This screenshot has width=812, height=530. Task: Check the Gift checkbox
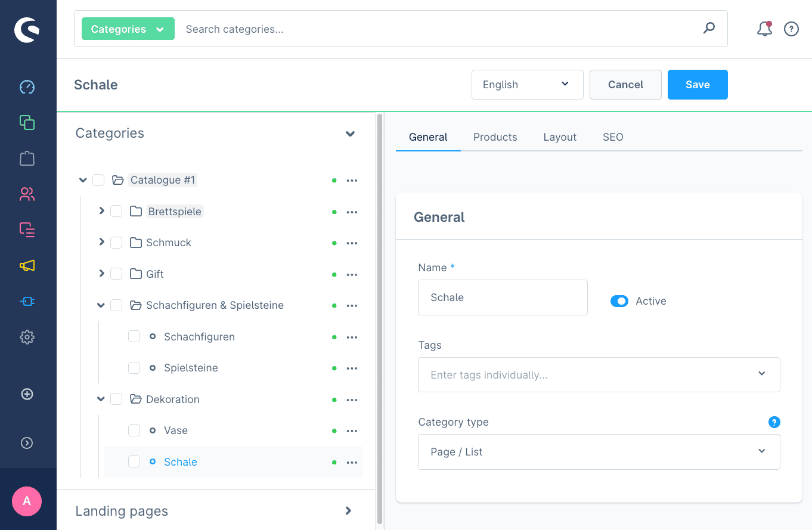click(x=116, y=274)
